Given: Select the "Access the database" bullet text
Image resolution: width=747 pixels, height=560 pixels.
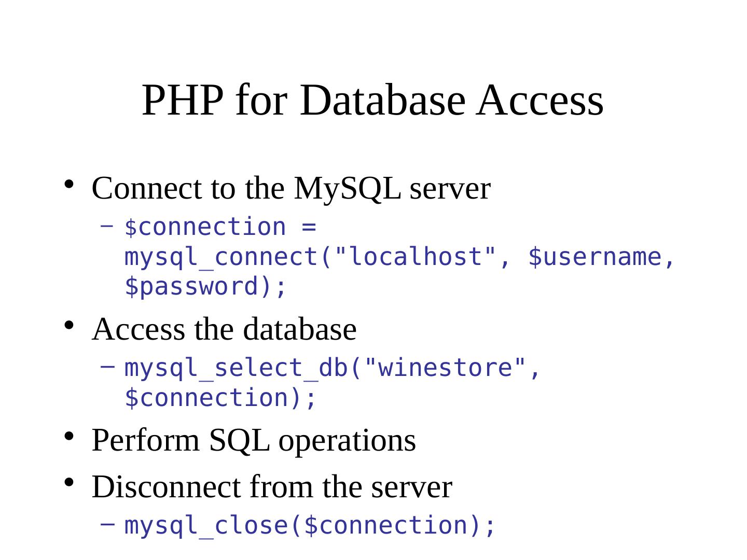Looking at the screenshot, I should pyautogui.click(x=224, y=329).
